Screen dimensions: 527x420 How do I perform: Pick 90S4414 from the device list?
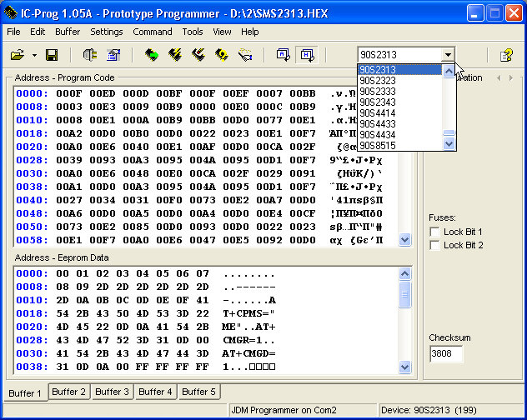click(x=400, y=112)
